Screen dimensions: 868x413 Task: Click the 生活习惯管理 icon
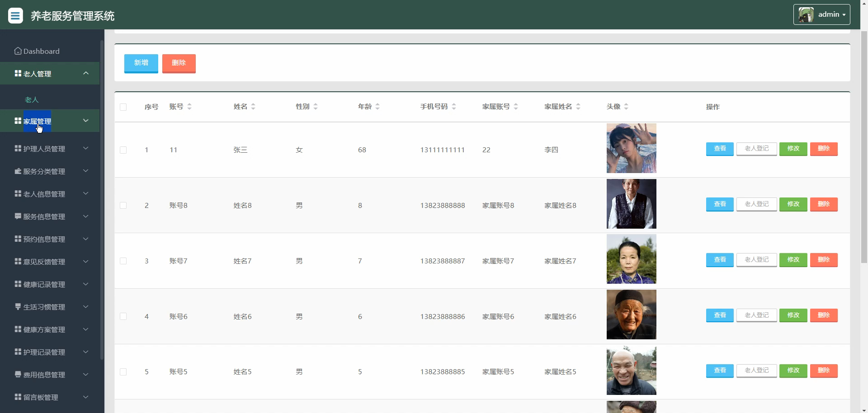click(18, 306)
